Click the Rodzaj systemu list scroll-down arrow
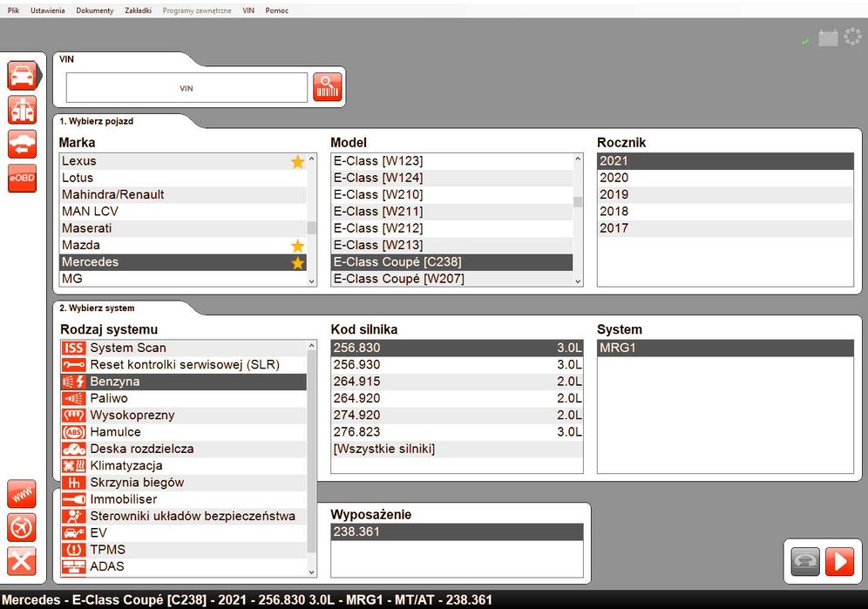 click(x=312, y=572)
